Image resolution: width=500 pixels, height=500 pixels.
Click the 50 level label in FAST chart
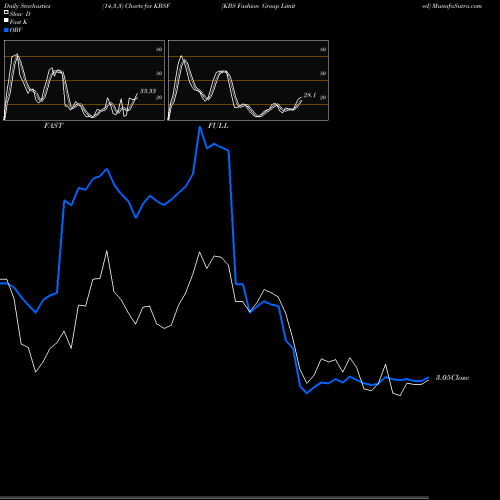(159, 73)
